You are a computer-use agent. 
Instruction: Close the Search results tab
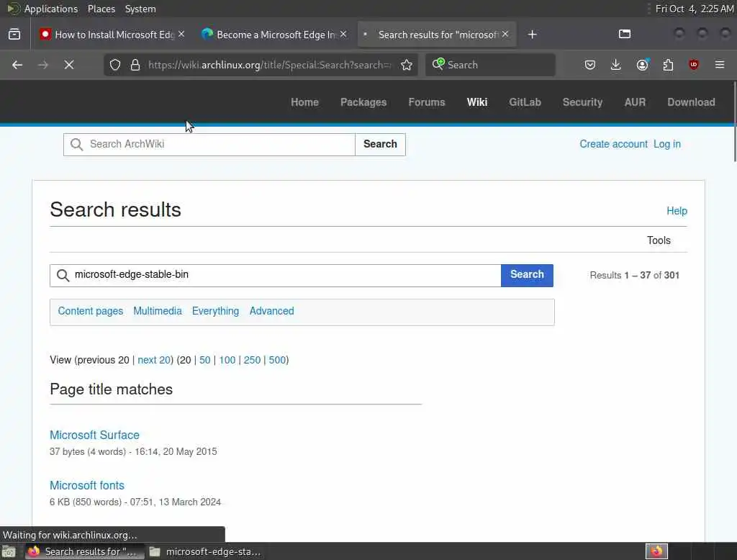[x=505, y=35]
